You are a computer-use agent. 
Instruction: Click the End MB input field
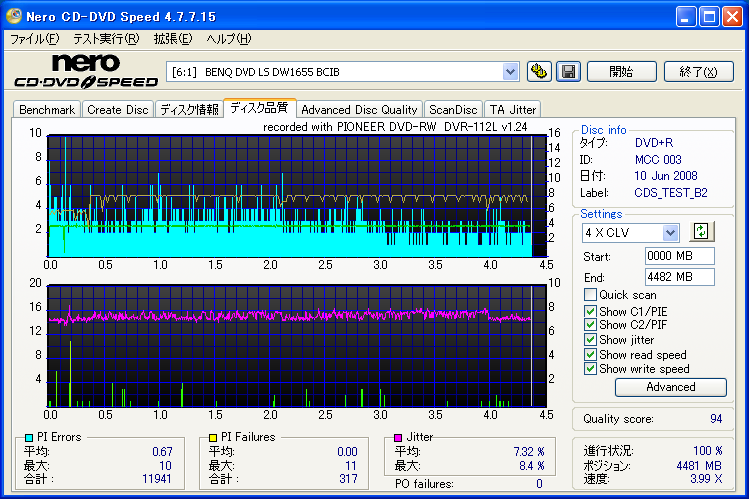(679, 277)
